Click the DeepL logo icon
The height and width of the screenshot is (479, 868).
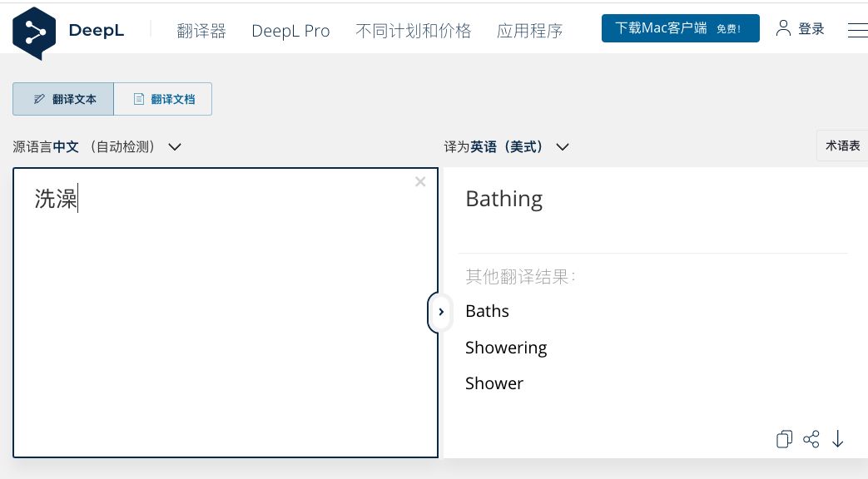coord(34,32)
